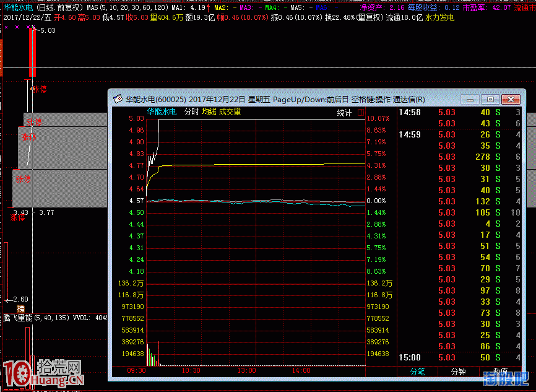Click the 10.07% label on right axis
The width and height of the screenshot is (536, 392).
point(378,118)
